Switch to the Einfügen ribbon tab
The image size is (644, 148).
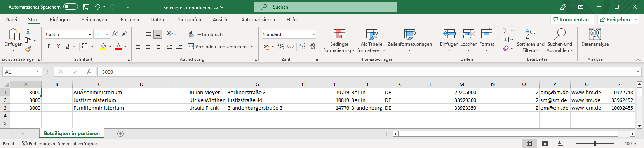[60, 19]
